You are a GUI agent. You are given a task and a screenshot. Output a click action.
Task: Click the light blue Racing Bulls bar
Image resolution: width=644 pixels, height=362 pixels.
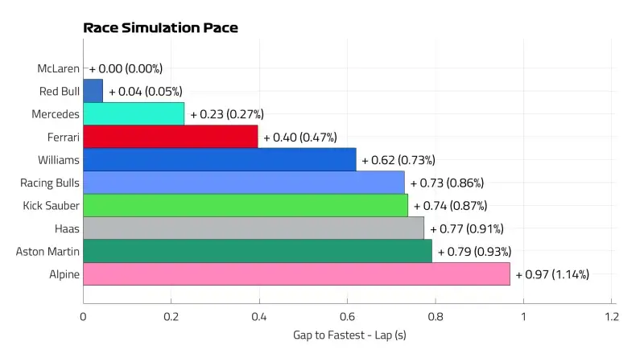tap(244, 183)
